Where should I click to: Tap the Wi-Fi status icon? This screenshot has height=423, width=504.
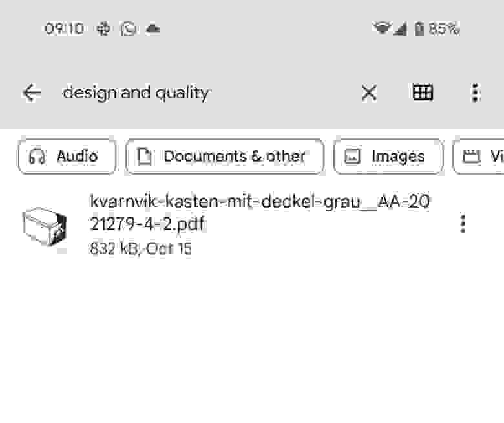click(x=381, y=28)
